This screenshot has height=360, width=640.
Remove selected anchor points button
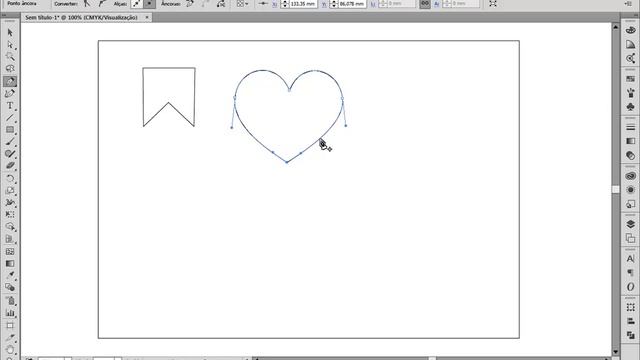click(x=190, y=4)
